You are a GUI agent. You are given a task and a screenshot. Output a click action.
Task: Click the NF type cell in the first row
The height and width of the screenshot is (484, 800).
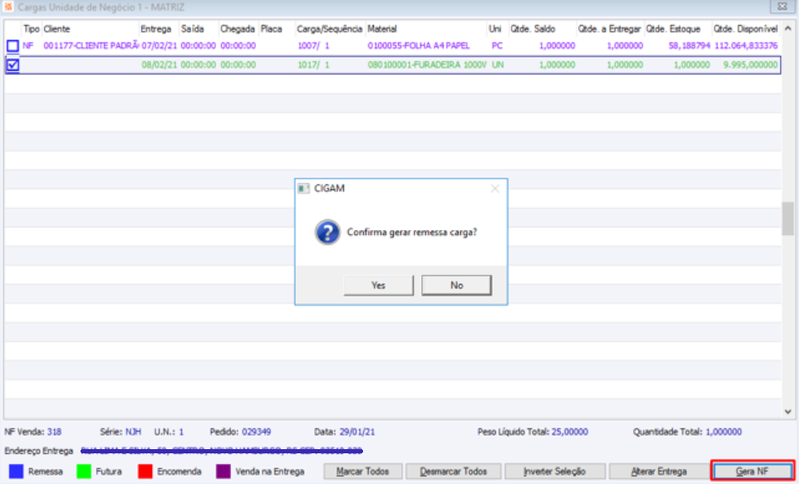pos(28,46)
